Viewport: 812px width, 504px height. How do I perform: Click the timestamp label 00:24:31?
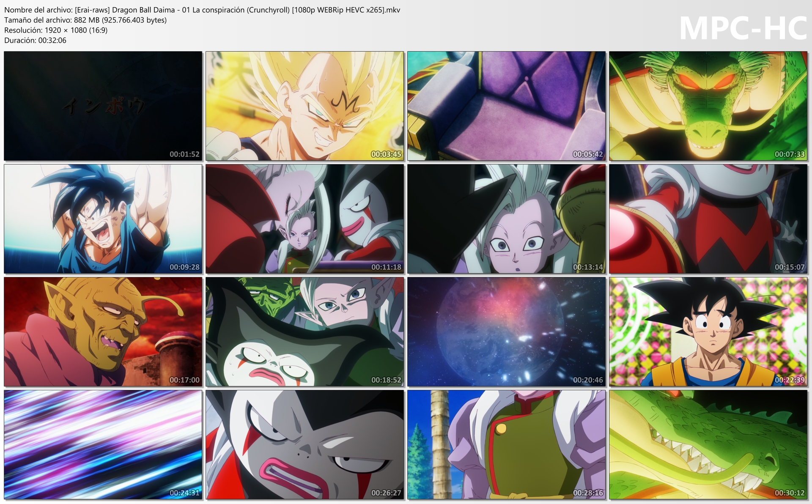pos(184,493)
